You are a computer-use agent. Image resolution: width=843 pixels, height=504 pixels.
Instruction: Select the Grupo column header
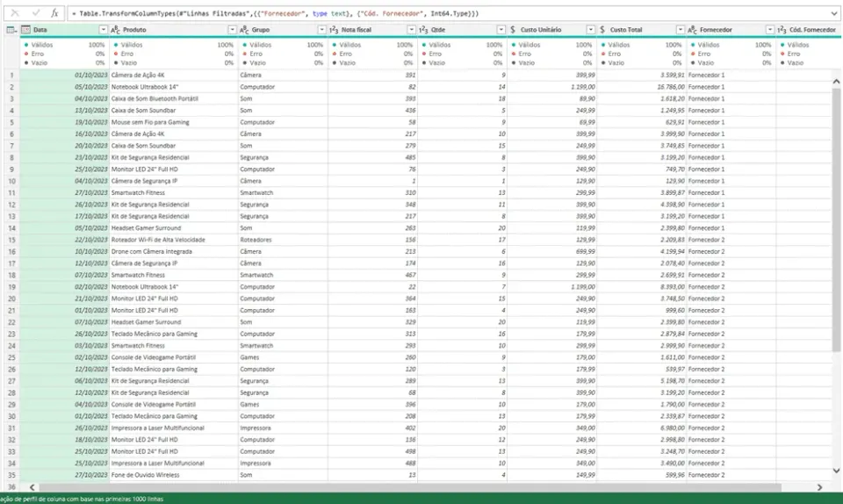click(284, 30)
